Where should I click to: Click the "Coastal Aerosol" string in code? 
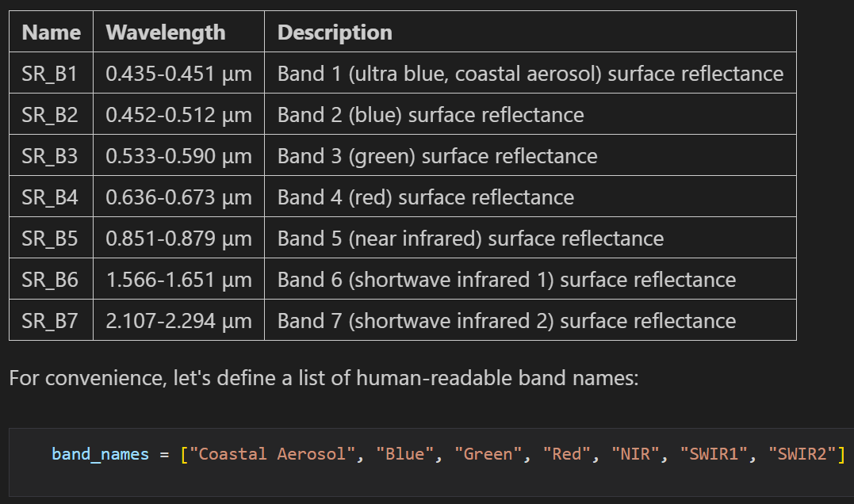click(272, 454)
